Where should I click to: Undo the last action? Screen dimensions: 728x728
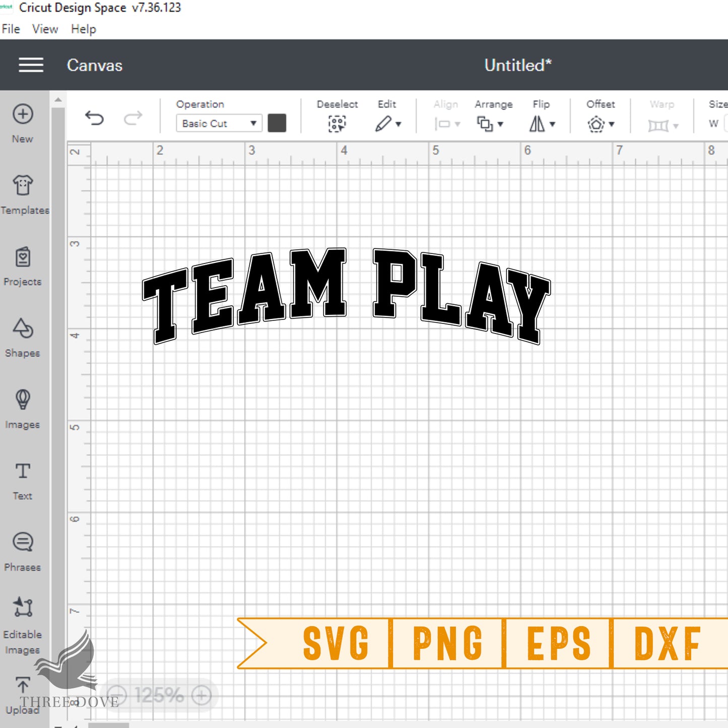click(x=94, y=118)
